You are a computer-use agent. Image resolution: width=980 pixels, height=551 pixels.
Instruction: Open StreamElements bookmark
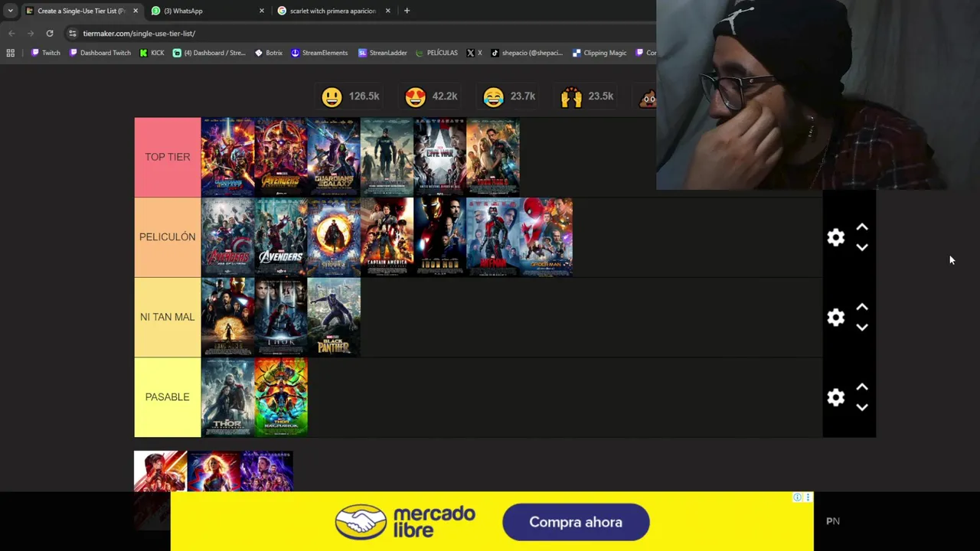(x=320, y=53)
